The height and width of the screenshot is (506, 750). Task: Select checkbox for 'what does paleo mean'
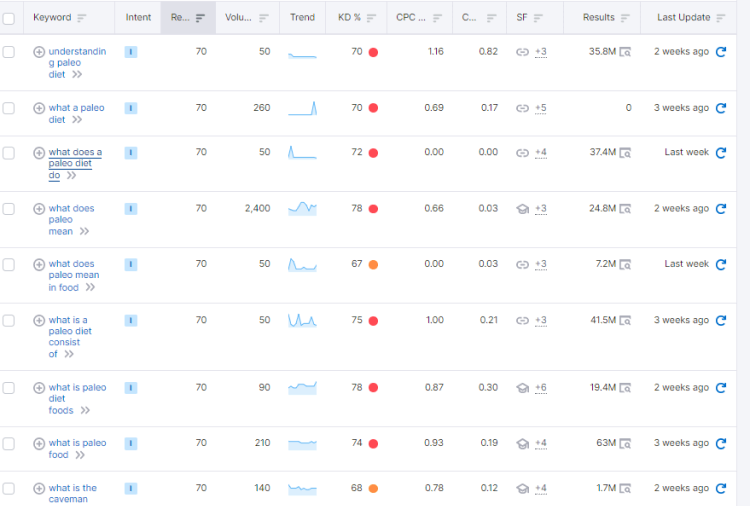click(x=9, y=209)
